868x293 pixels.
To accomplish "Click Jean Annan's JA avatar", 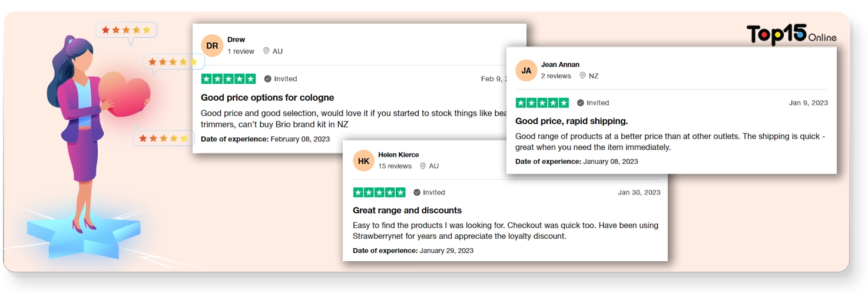I will click(x=526, y=70).
